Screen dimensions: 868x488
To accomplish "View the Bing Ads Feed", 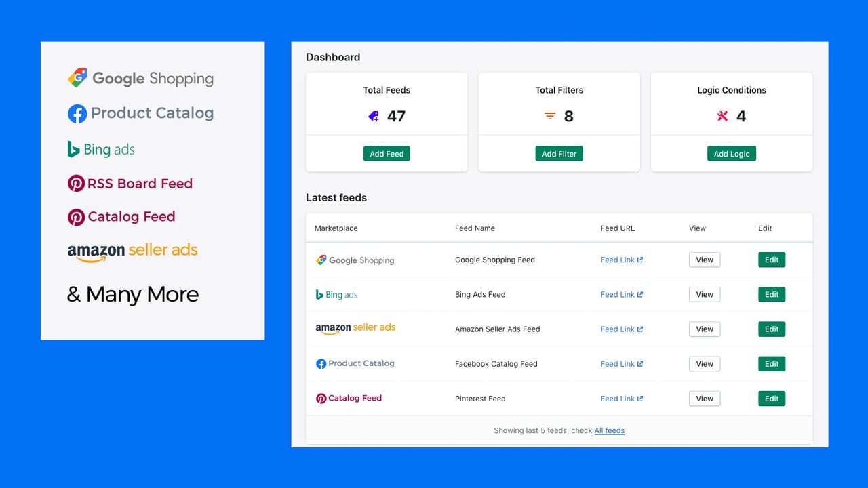I will [705, 294].
